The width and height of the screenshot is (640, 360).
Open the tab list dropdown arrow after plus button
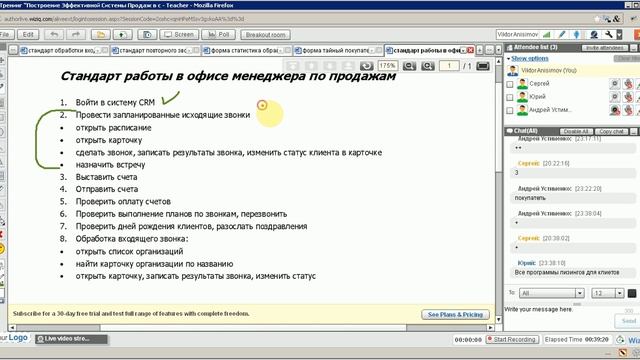[x=498, y=50]
